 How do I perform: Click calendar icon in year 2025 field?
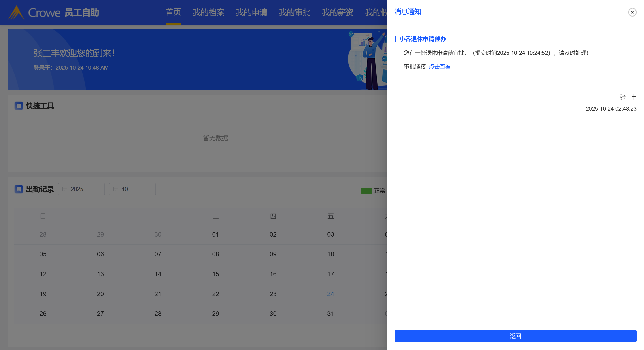coord(65,189)
